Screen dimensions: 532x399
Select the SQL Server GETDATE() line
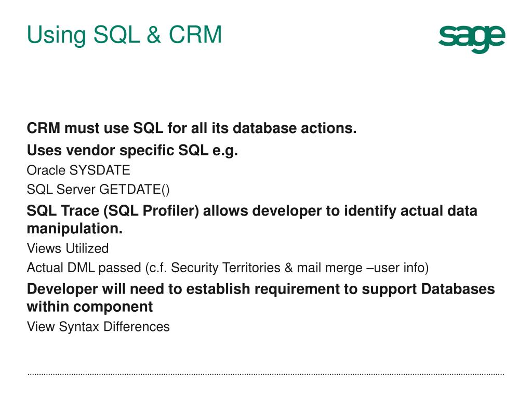(x=98, y=189)
